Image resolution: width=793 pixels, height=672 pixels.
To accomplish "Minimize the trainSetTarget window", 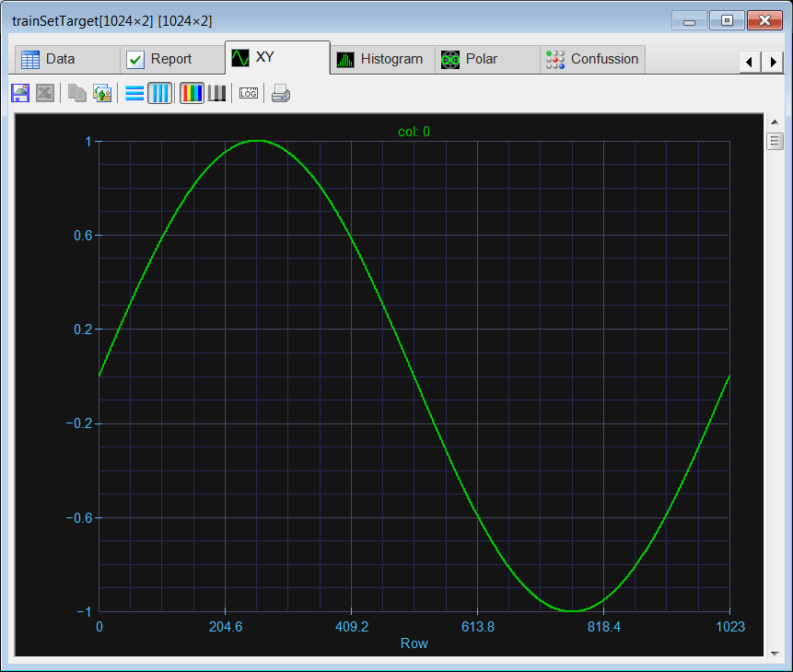I will [689, 21].
